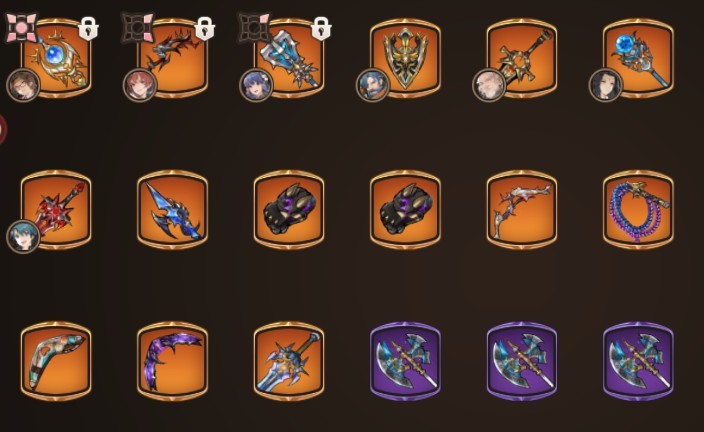704x432 pixels.
Task: Toggle lock on the orb staff item
Action: [x=88, y=29]
